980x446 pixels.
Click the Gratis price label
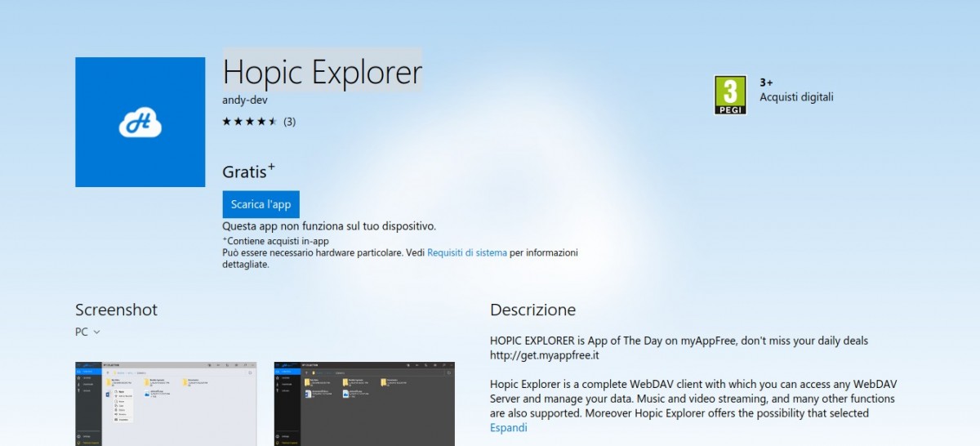click(248, 172)
